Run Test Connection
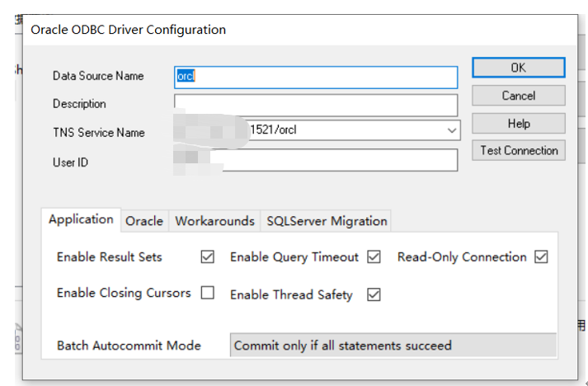Viewport: 588px width, 386px height. tap(518, 150)
